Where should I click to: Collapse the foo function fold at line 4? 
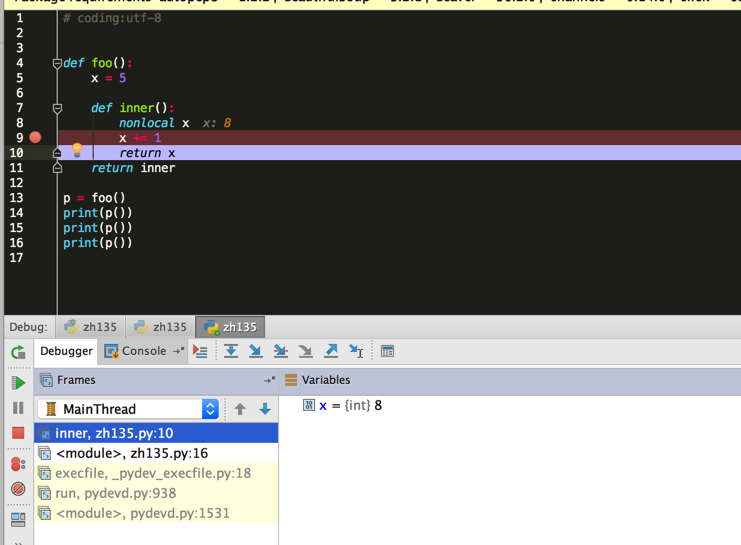(57, 63)
